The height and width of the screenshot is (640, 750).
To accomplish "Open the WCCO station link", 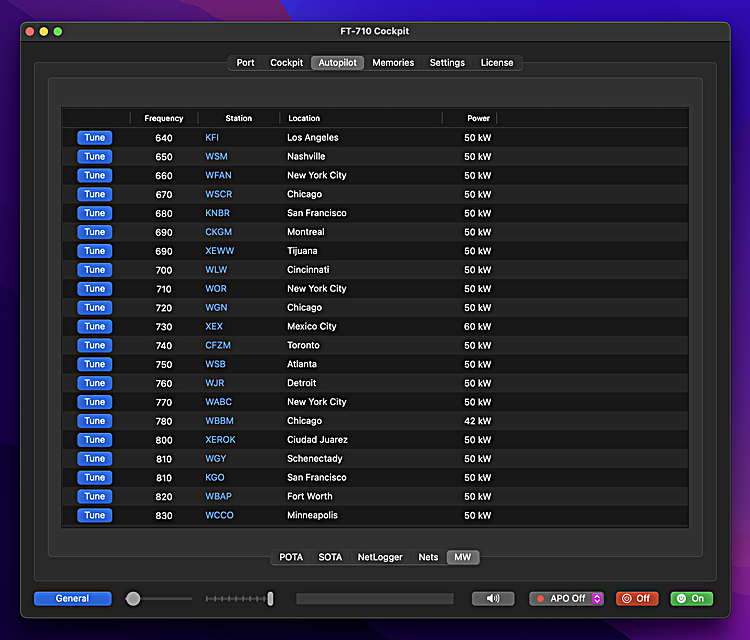I will point(219,516).
